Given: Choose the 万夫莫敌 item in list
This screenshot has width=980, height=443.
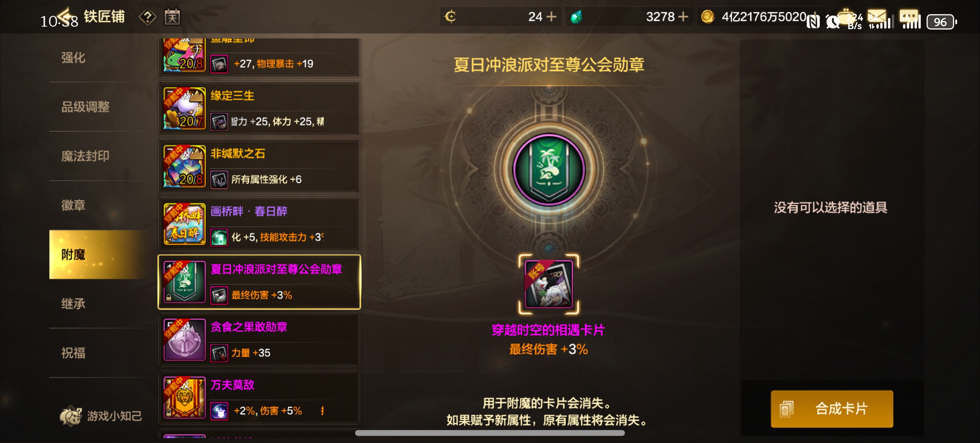Looking at the screenshot, I should coord(259,398).
